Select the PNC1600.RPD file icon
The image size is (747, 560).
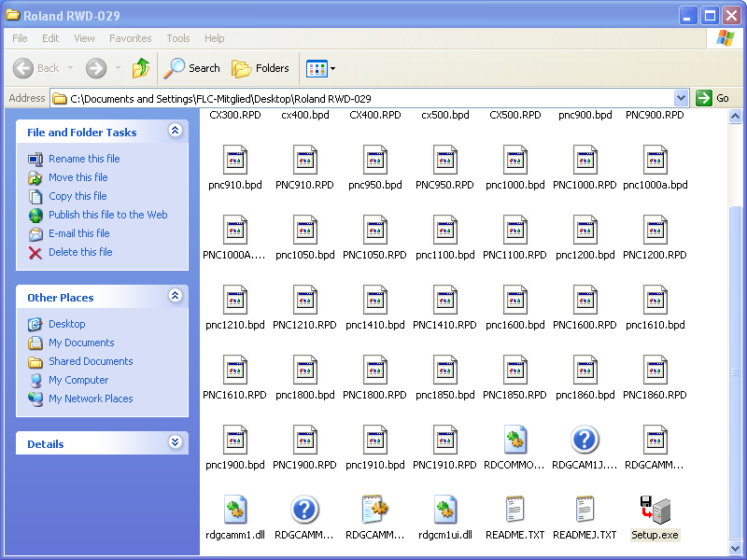(x=585, y=300)
